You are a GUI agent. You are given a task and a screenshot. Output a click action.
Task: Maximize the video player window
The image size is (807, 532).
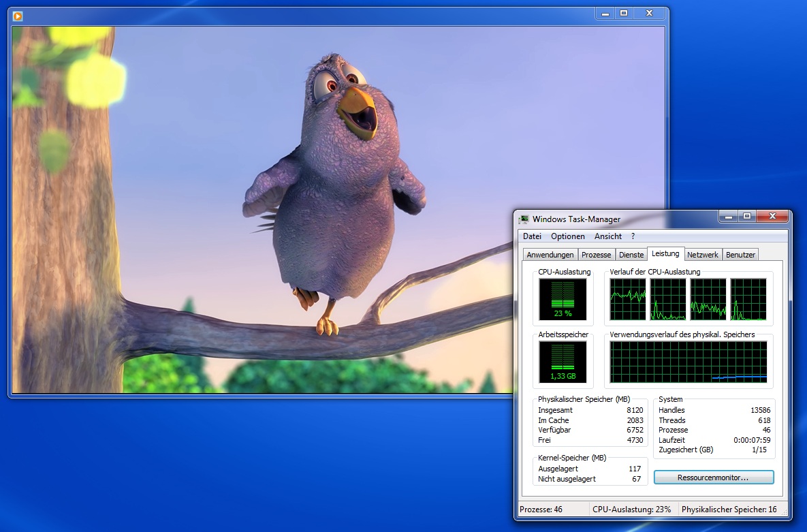click(624, 14)
